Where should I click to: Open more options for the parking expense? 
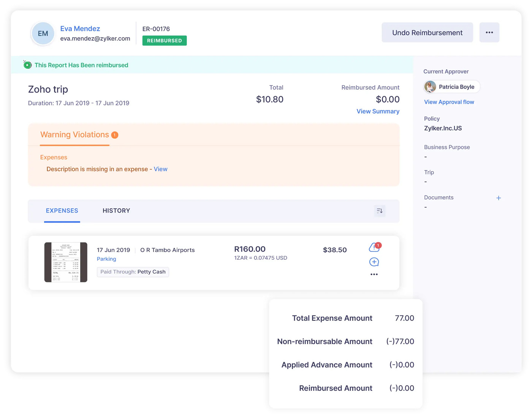click(x=374, y=274)
